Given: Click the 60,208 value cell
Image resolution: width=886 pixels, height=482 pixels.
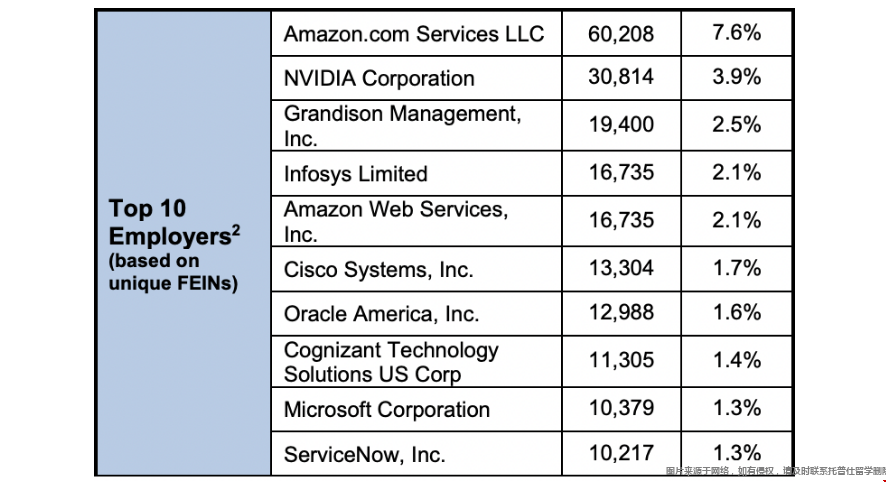Looking at the screenshot, I should (621, 34).
